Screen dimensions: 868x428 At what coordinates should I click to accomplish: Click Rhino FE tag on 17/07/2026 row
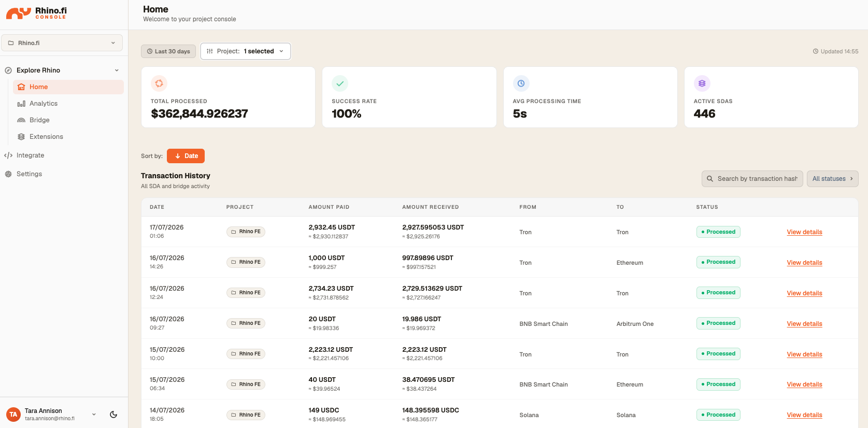(x=246, y=232)
